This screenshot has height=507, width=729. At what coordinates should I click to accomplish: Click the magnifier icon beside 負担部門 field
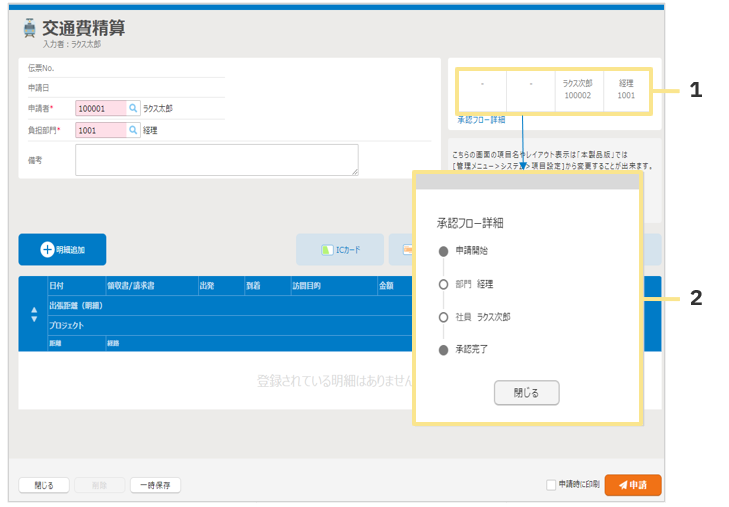pos(134,130)
